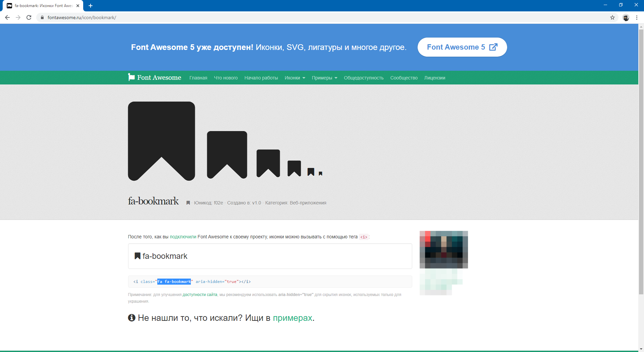Image resolution: width=644 pixels, height=352 pixels.
Task: Go to the Лицензии page
Action: [434, 78]
